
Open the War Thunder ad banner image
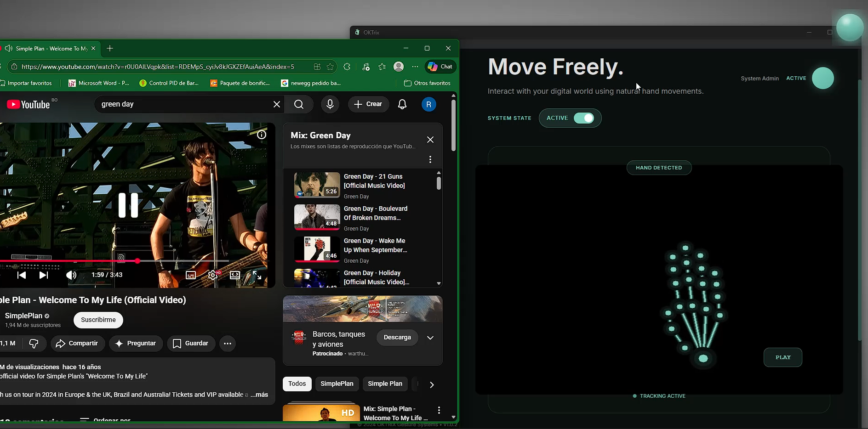pyautogui.click(x=363, y=309)
